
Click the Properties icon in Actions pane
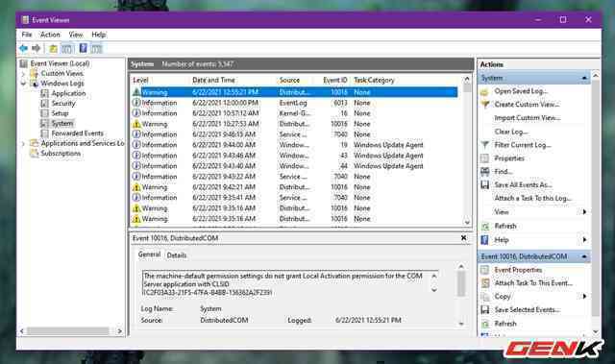[x=484, y=158]
